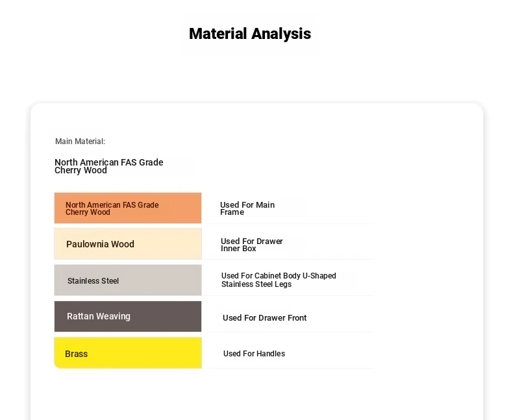Image resolution: width=513 pixels, height=420 pixels.
Task: Select the Main Material label
Action: (80, 142)
